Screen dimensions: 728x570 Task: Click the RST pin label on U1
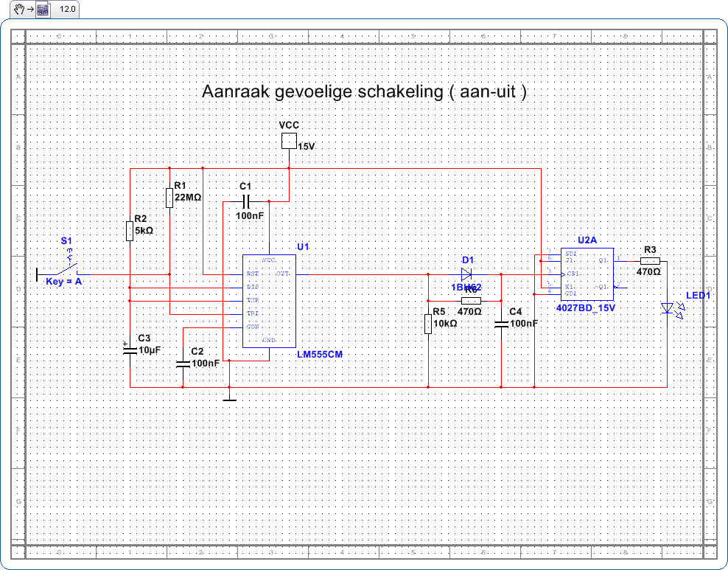click(253, 274)
